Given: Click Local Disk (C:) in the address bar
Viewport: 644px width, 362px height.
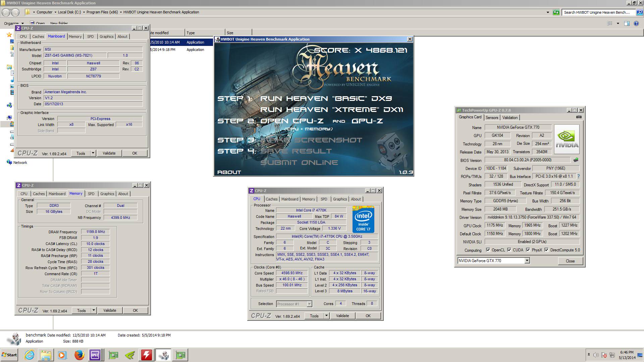Looking at the screenshot, I should click(x=69, y=12).
